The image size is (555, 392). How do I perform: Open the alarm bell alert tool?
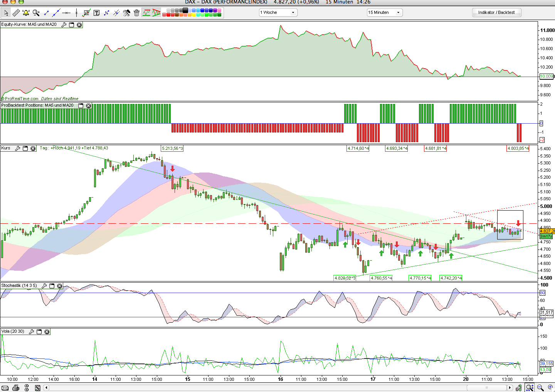[26, 13]
